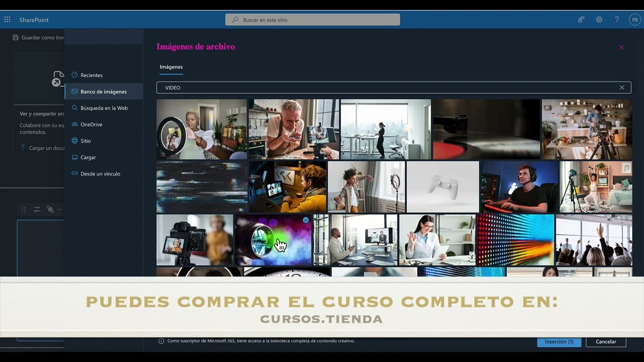
Task: Select the audience raising hands image
Action: tap(594, 240)
